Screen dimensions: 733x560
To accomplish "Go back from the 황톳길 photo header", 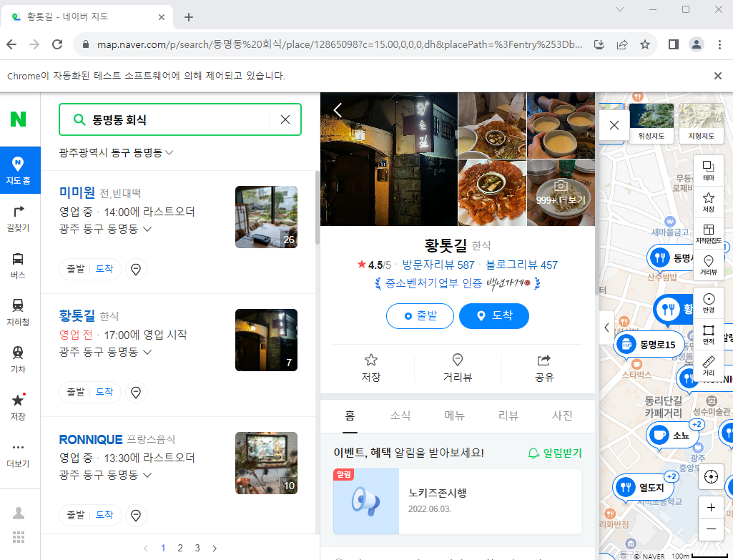I will [338, 110].
